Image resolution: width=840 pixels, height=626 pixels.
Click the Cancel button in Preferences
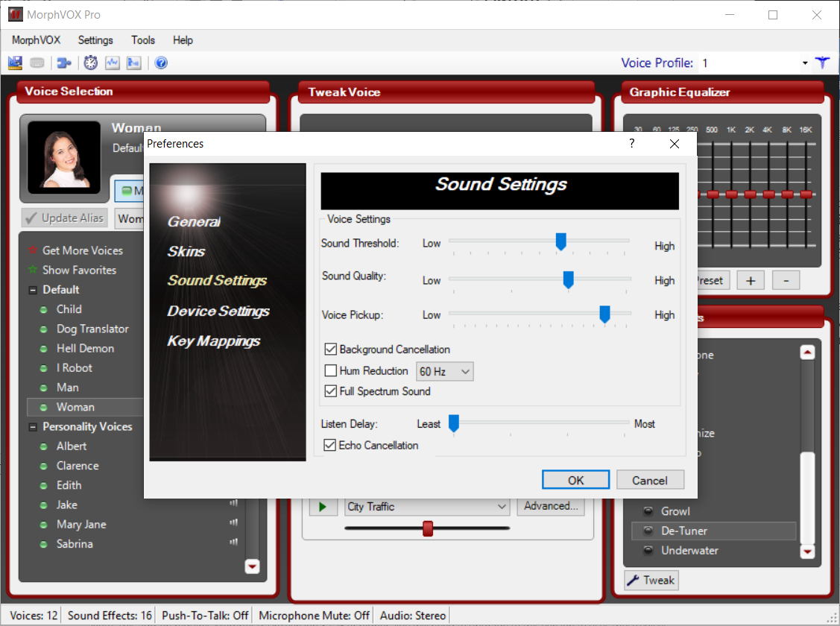649,480
